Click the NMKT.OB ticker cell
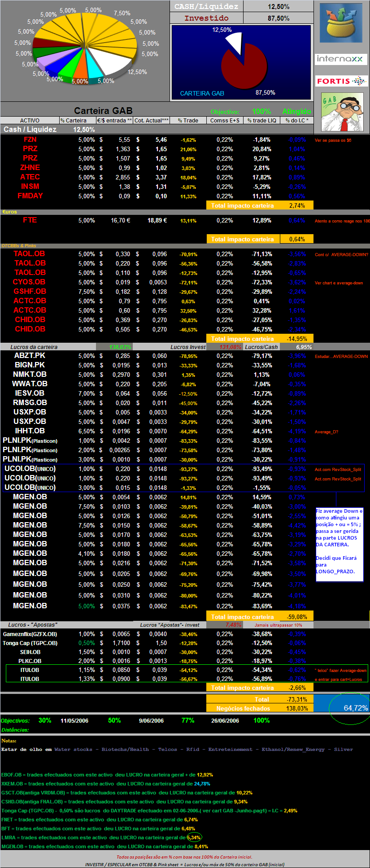Viewport: 370px width, 868px height. click(x=30, y=375)
